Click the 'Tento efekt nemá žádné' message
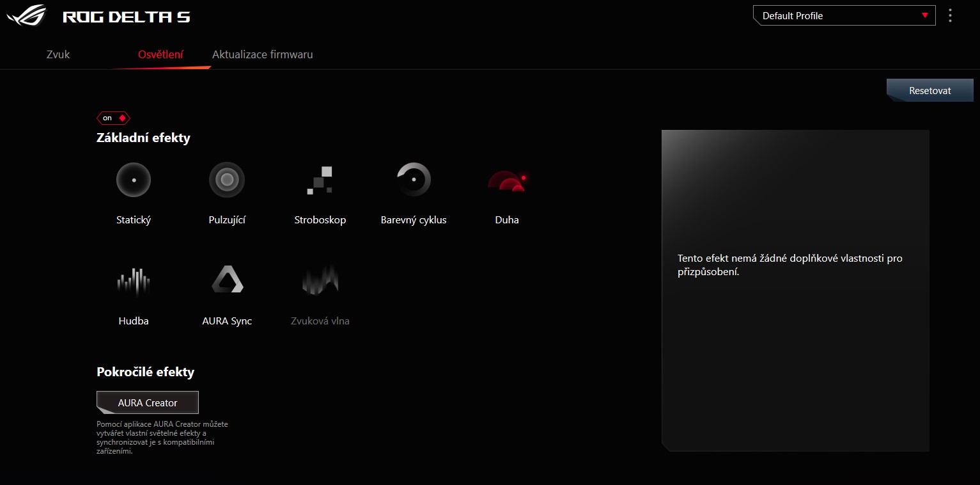Viewport: 980px width, 485px height. (x=790, y=265)
